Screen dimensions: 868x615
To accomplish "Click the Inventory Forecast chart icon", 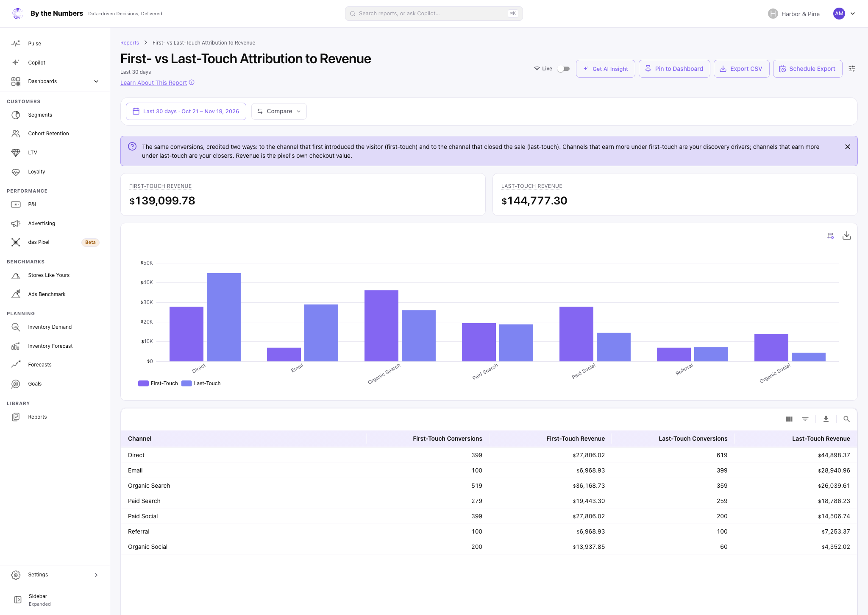I will tap(16, 346).
